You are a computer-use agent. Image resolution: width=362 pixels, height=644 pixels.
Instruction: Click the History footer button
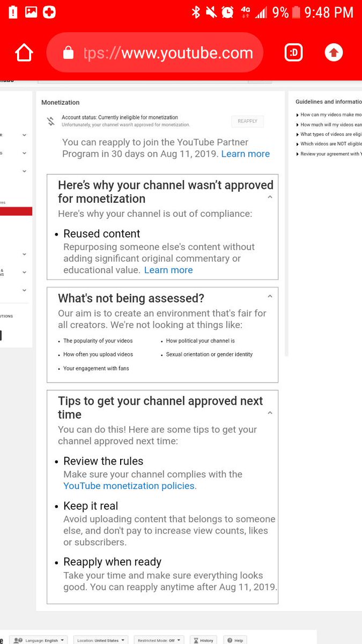click(x=204, y=640)
